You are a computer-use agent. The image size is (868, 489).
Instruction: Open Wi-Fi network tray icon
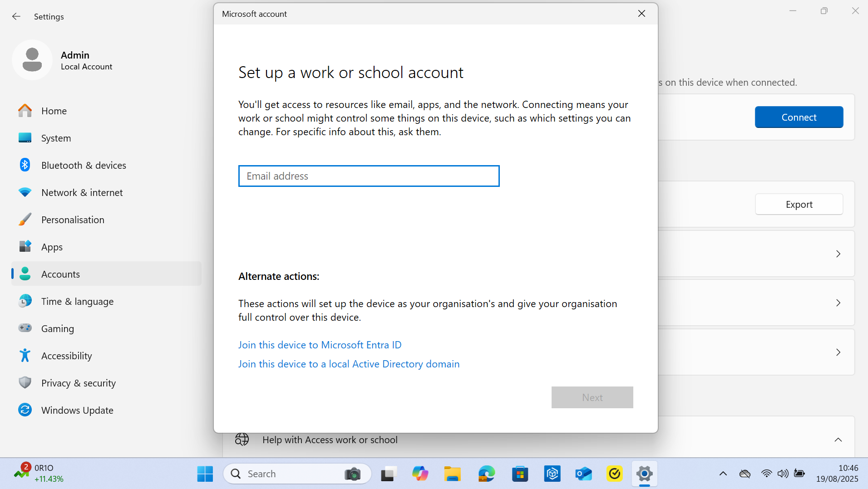coord(766,474)
